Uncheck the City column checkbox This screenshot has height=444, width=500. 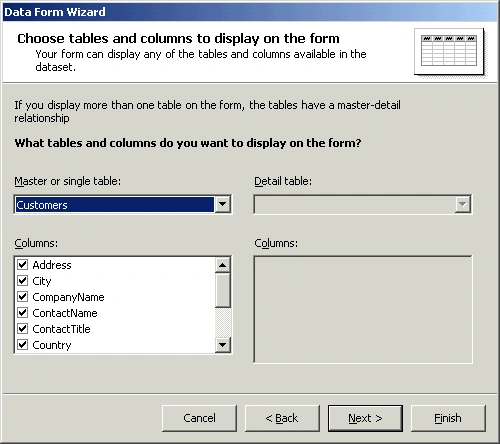pos(23,281)
